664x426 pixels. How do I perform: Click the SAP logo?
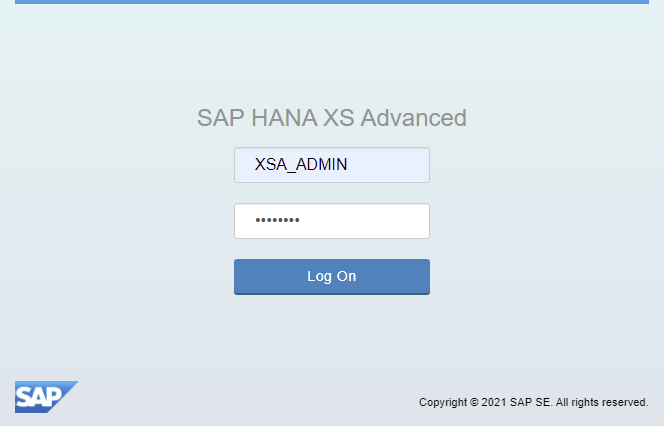coord(46,397)
